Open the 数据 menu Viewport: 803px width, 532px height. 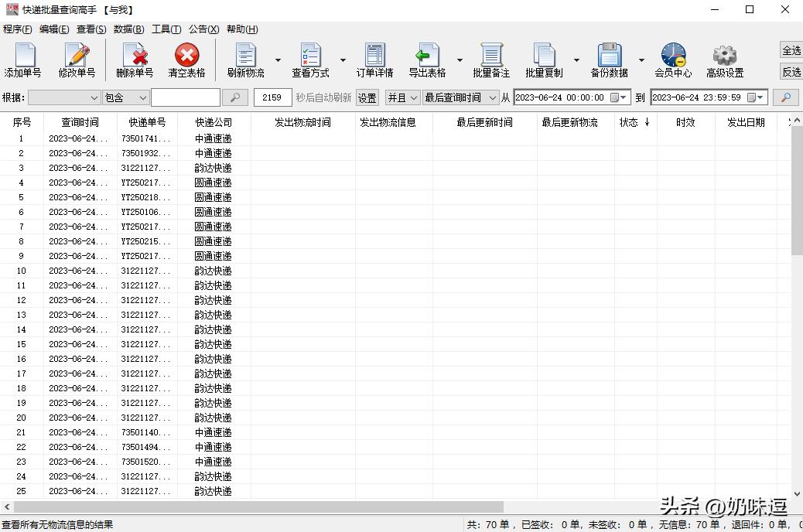[x=129, y=29]
